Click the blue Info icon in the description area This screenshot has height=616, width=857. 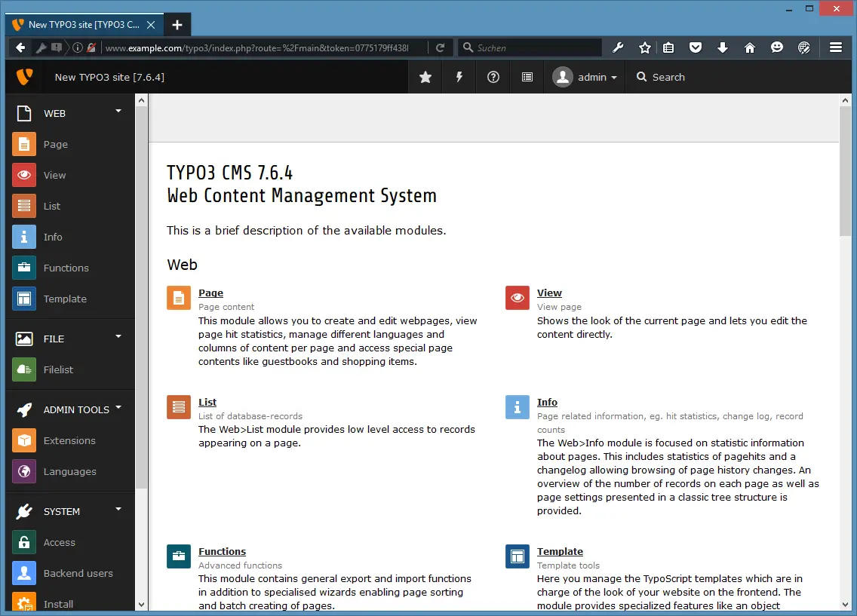tap(517, 407)
